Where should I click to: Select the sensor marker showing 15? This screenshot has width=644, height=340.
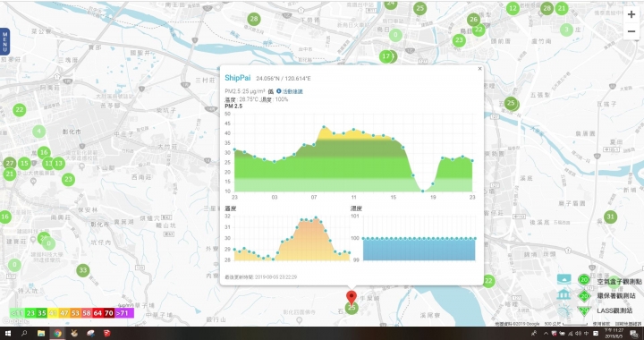pos(24,164)
